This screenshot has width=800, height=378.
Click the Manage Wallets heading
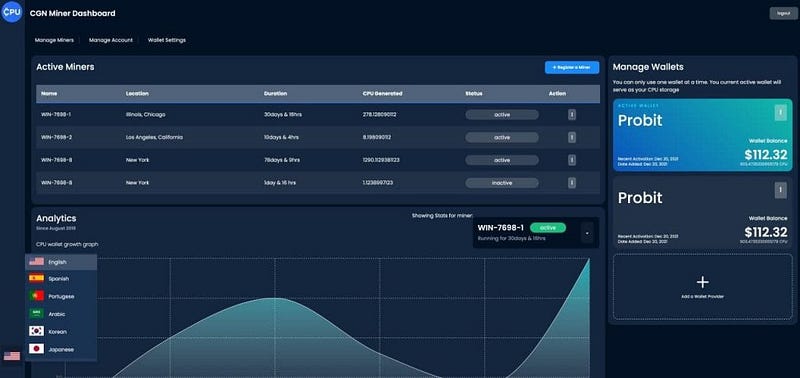click(648, 67)
